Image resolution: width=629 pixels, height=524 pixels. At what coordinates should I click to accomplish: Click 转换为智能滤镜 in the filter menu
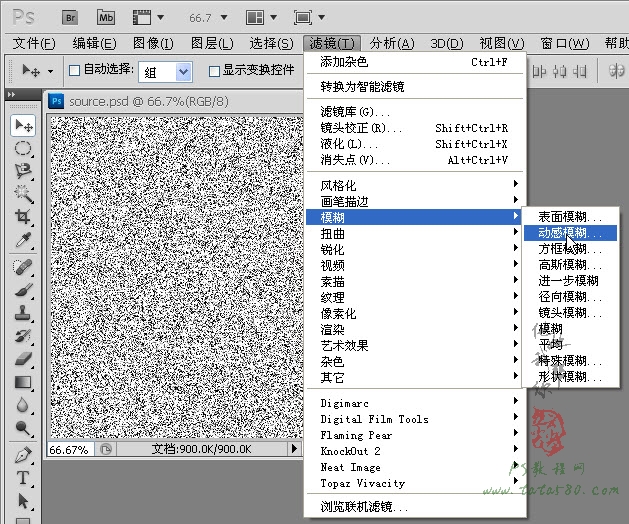416,86
